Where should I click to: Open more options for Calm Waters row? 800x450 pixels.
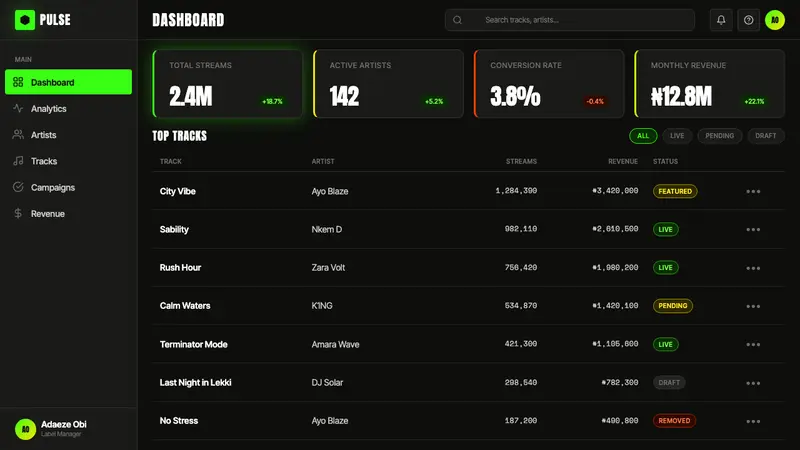tap(753, 306)
